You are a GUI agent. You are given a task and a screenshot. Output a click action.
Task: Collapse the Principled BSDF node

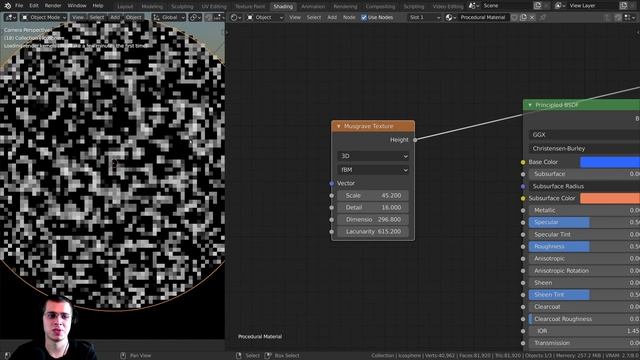coord(530,105)
